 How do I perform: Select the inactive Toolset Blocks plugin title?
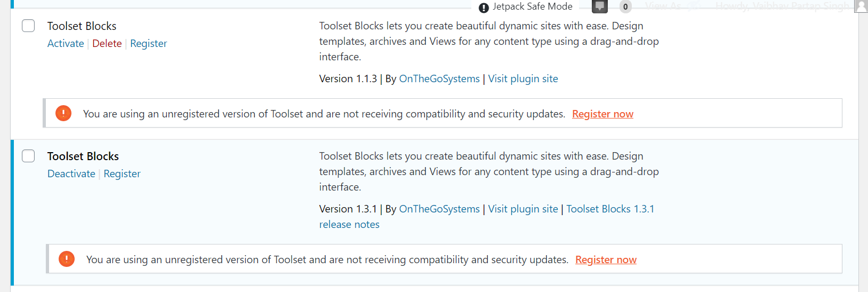[x=82, y=26]
